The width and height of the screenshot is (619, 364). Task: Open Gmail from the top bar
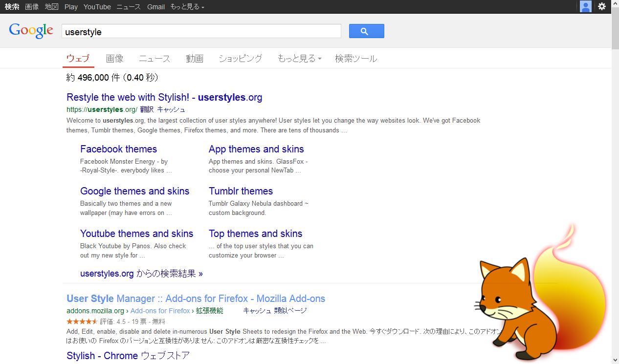pyautogui.click(x=155, y=6)
